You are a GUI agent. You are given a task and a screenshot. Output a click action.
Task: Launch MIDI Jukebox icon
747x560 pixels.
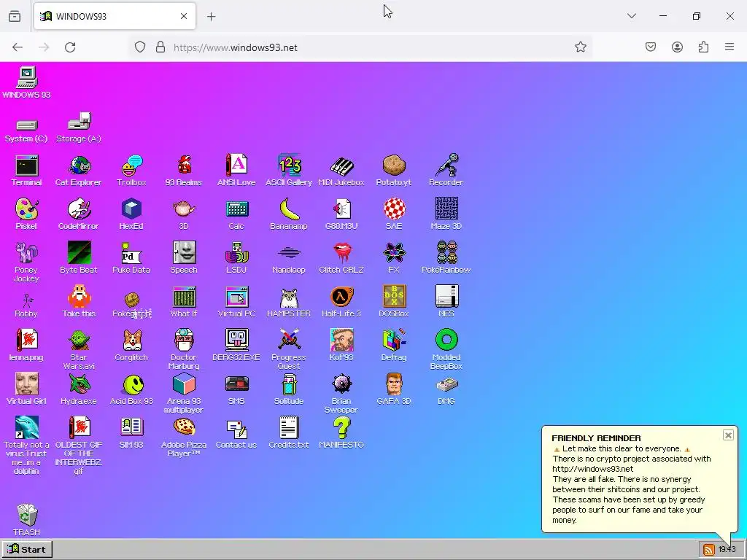[341, 166]
